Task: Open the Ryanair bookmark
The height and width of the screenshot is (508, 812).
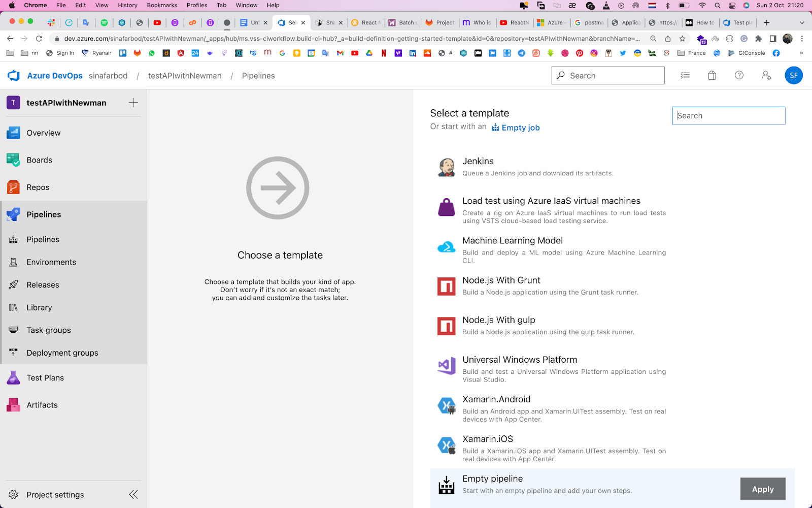Action: coord(96,53)
